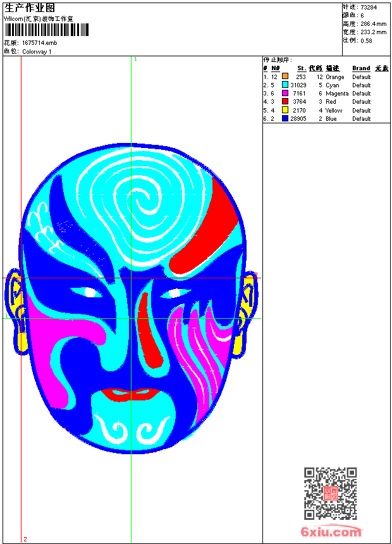This screenshot has height=544, width=392.
Task: Pick the Yellow color swatch
Action: coord(285,110)
